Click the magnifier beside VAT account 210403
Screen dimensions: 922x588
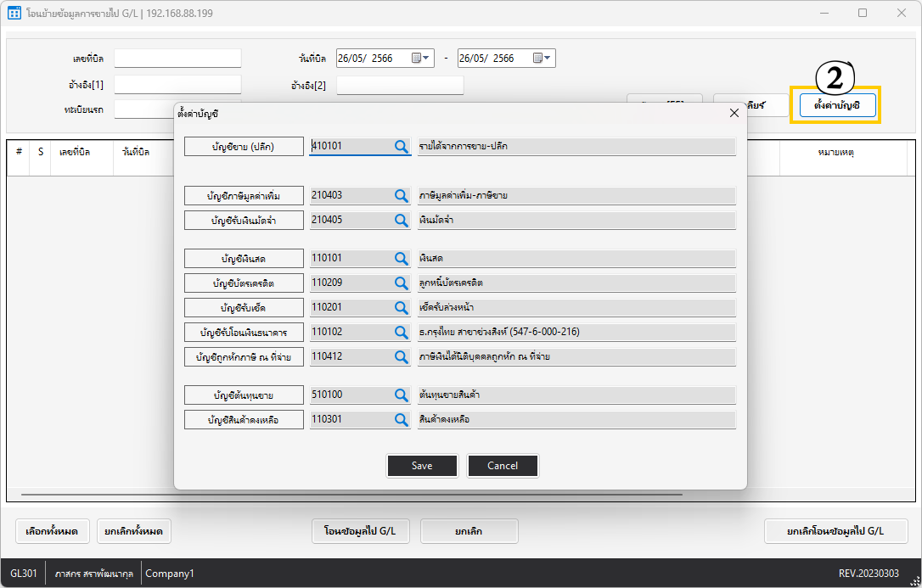[402, 195]
